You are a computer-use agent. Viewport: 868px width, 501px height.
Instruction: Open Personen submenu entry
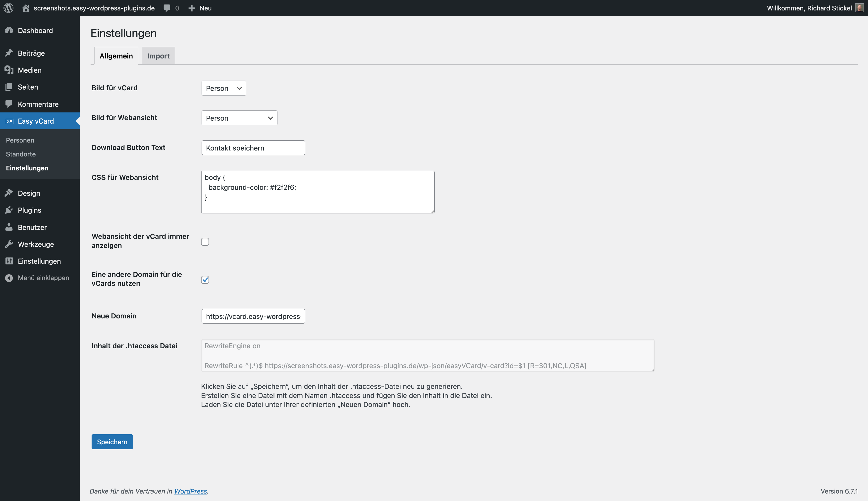[x=20, y=140]
